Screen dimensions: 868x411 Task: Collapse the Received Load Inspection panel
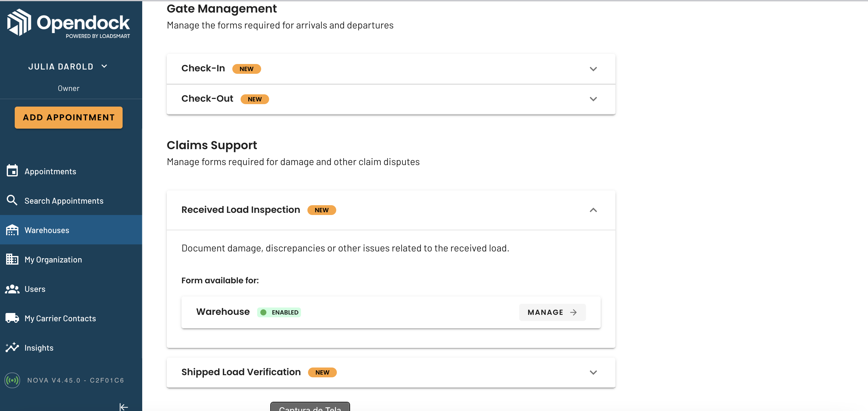pos(593,210)
